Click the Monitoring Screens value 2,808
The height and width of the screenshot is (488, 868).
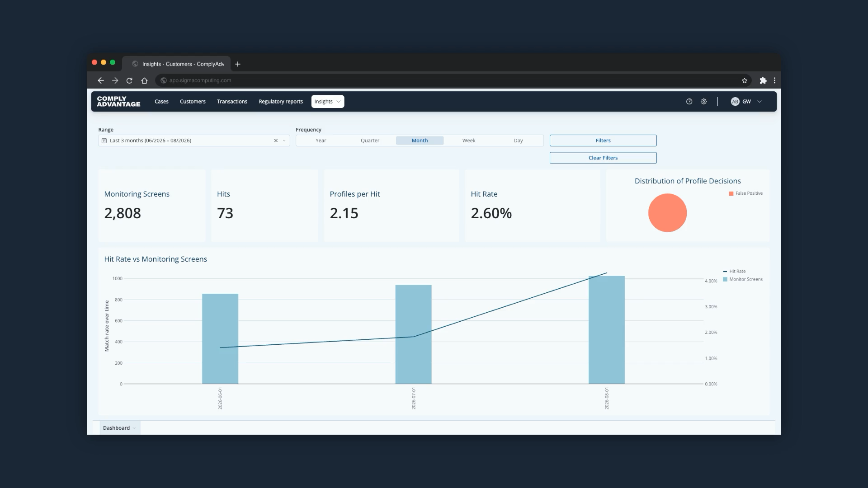coord(123,213)
